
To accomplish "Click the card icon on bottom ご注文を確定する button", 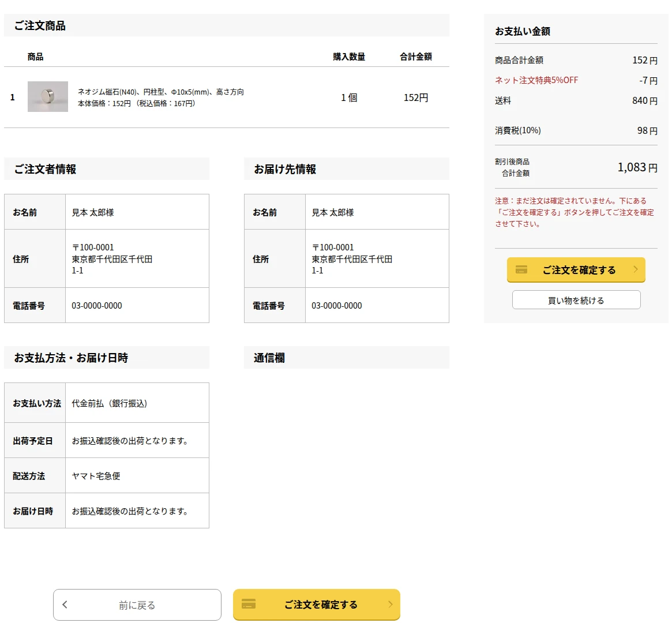I will 249,604.
